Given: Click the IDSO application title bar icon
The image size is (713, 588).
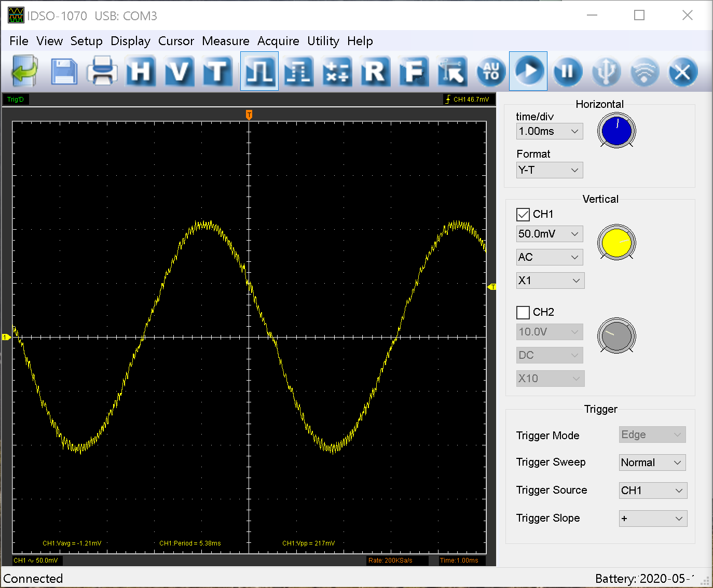Looking at the screenshot, I should click(x=16, y=16).
